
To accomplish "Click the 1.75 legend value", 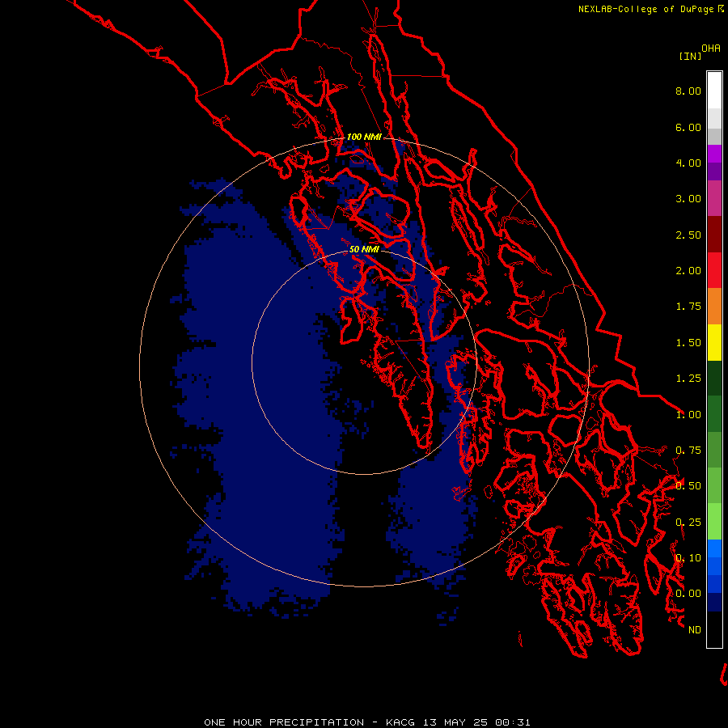I will (x=688, y=307).
